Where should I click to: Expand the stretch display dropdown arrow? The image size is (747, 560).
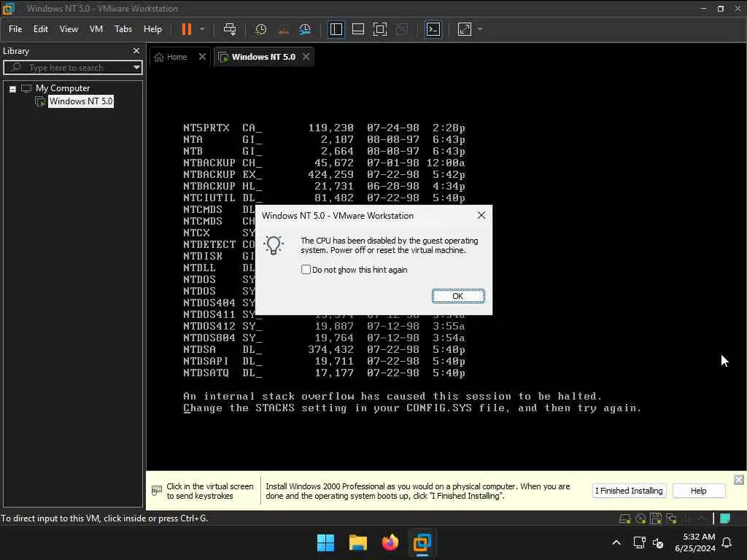480,29
